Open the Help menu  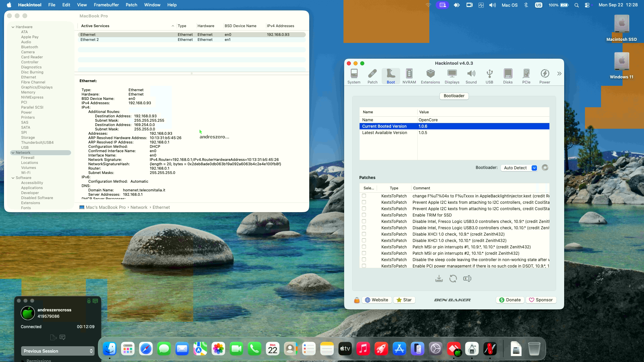click(x=172, y=5)
